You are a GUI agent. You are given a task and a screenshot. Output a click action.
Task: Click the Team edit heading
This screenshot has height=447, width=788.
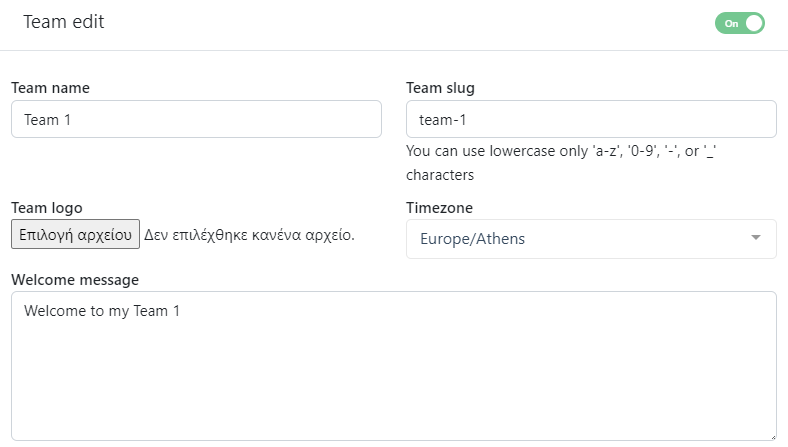point(64,22)
